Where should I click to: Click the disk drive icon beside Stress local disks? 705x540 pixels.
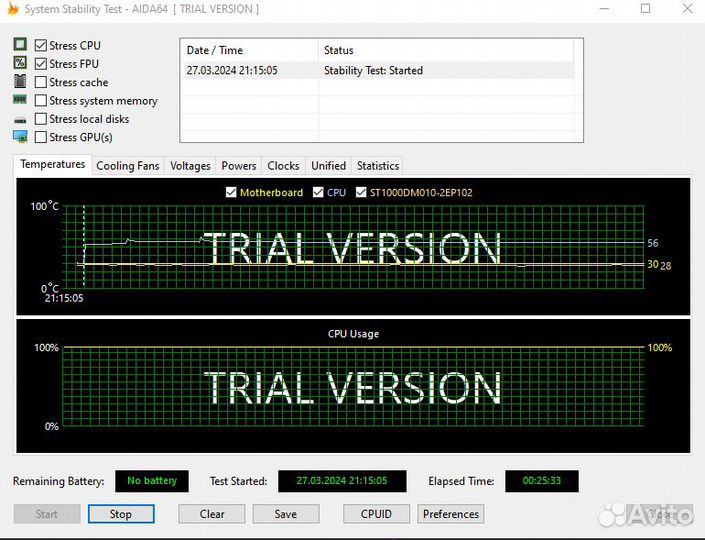20,119
